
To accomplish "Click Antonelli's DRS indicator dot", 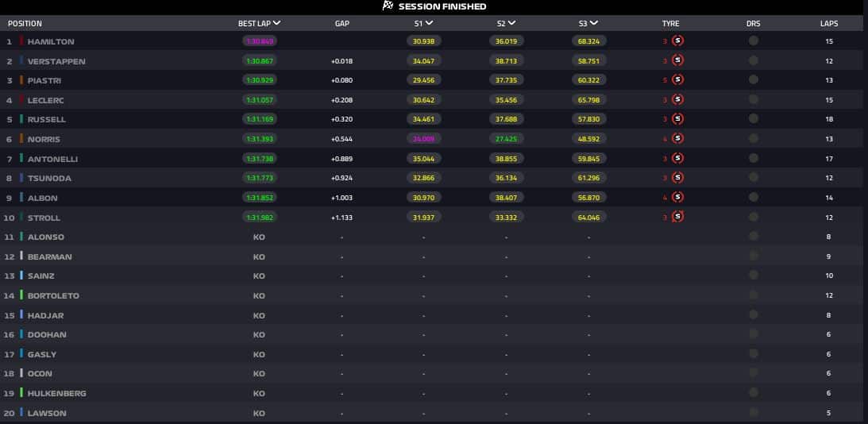I will point(754,158).
